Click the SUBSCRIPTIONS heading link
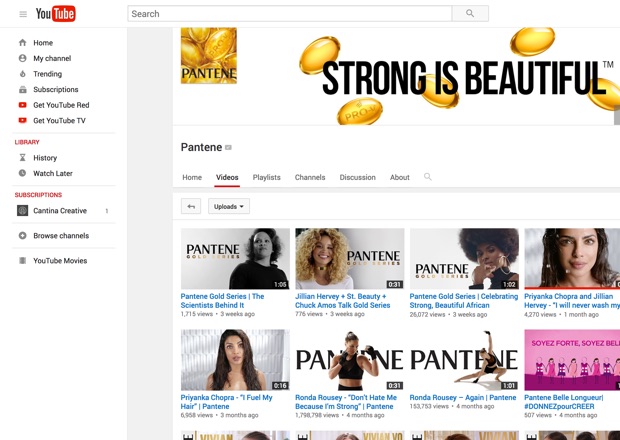 [x=38, y=195]
